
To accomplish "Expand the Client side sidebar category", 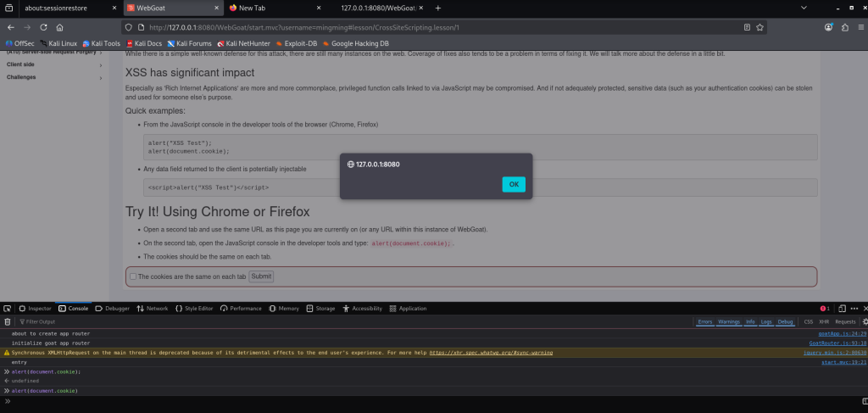I will point(54,64).
